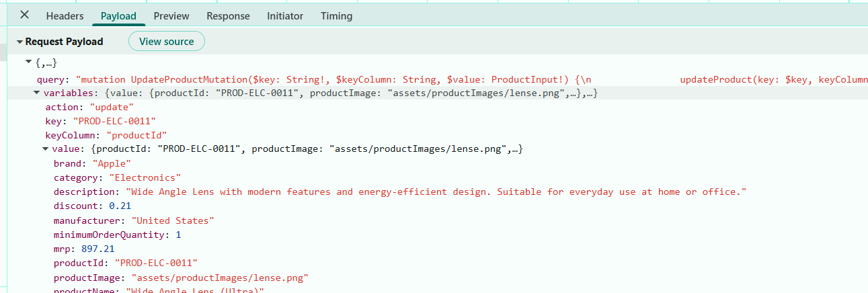Switch to the Headers tab
Screen dimensions: 868x293
(x=65, y=16)
